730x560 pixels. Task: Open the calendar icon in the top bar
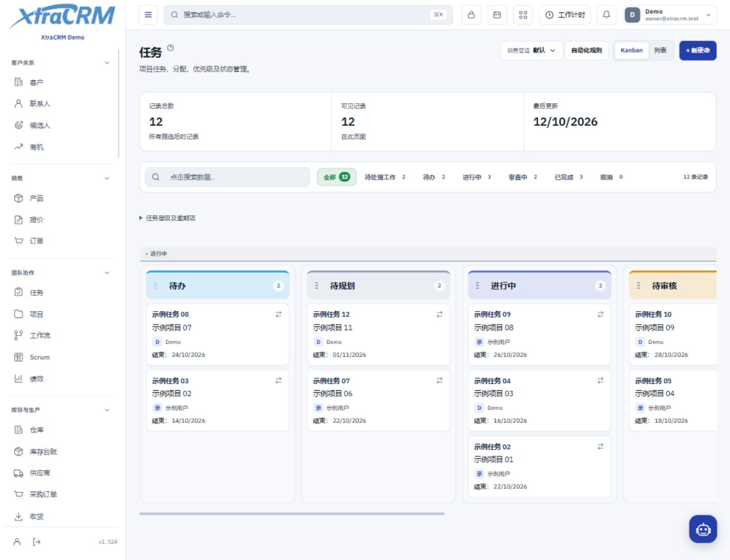[497, 15]
